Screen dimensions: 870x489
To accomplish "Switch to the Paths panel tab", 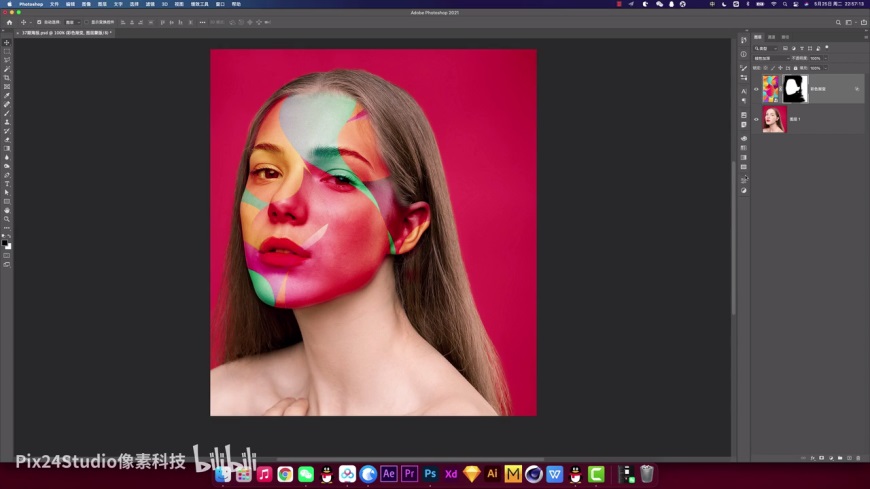I will [785, 37].
